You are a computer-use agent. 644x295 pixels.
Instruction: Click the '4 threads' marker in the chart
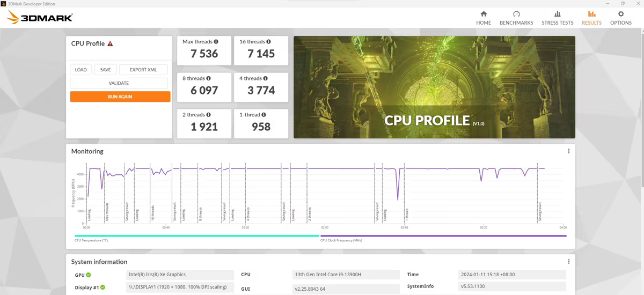(x=248, y=214)
